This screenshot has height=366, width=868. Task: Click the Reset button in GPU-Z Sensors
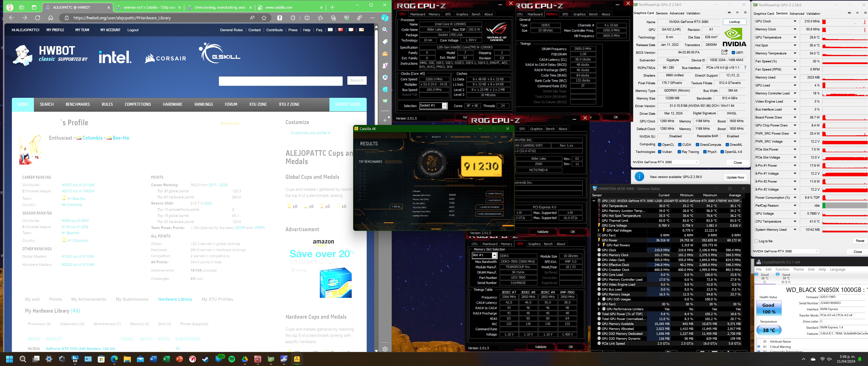point(860,241)
